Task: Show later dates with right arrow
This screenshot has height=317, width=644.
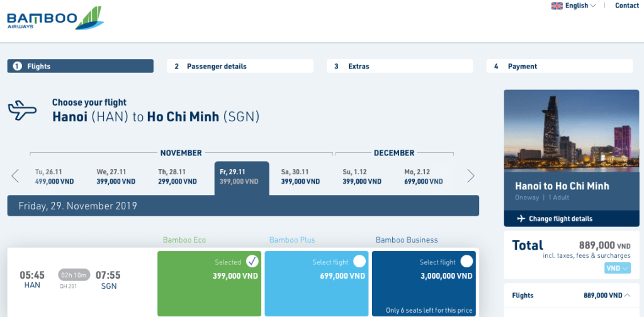Action: point(470,176)
